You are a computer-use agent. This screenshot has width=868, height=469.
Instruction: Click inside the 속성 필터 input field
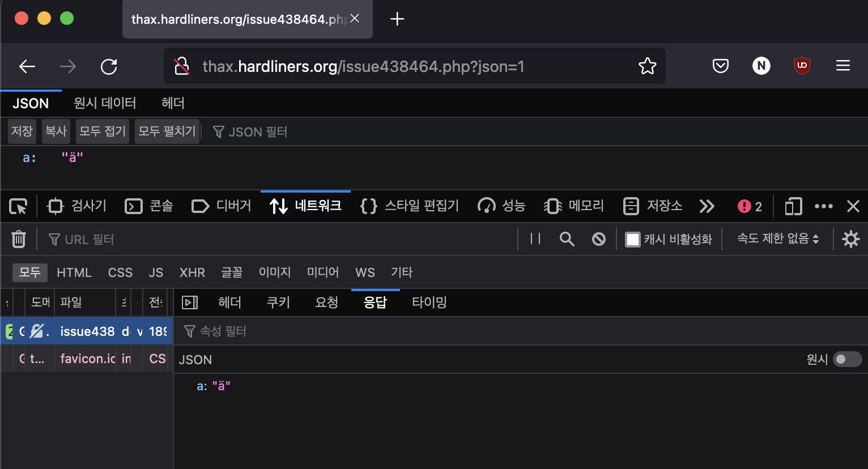pyautogui.click(x=238, y=331)
